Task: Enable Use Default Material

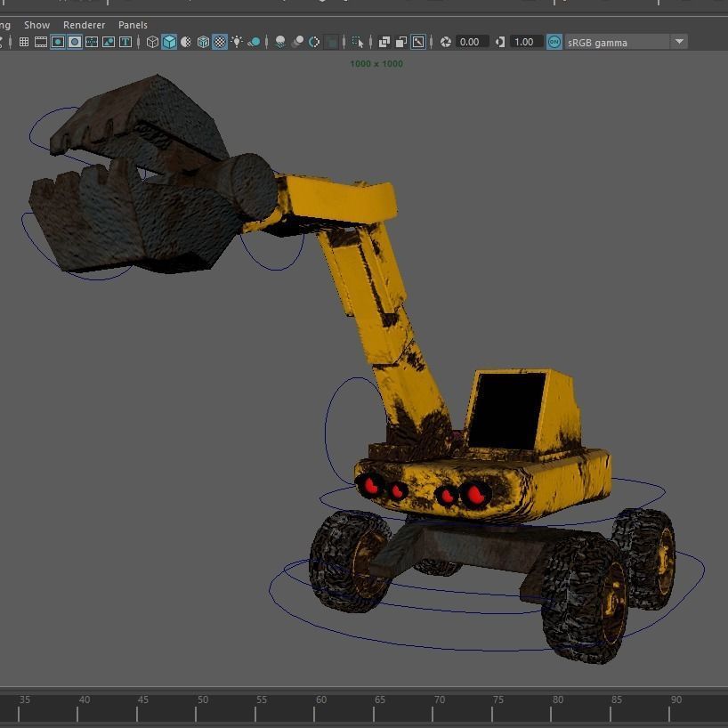Action: coord(186,42)
